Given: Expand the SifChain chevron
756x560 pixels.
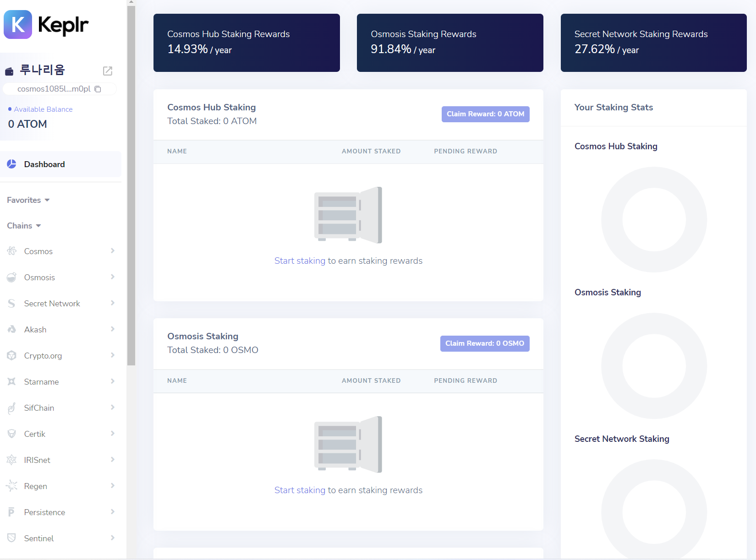Looking at the screenshot, I should coord(112,407).
